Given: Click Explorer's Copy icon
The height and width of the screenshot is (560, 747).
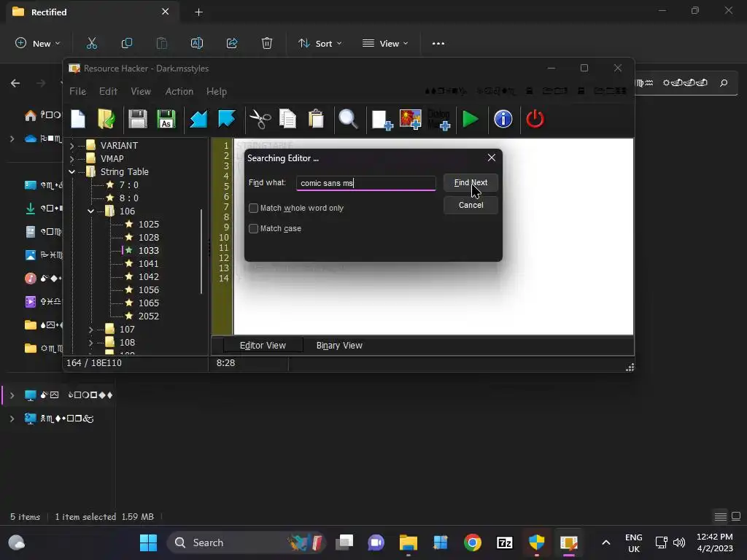Looking at the screenshot, I should tap(127, 43).
